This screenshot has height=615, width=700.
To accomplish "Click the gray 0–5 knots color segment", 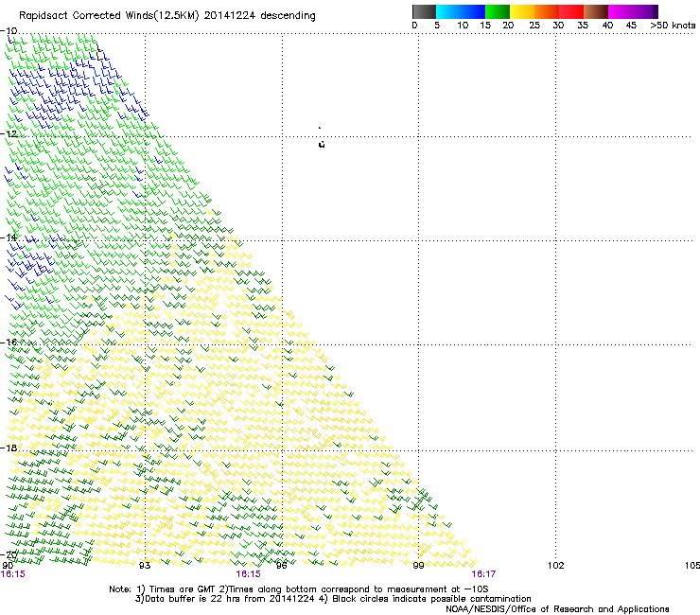I will coord(424,11).
